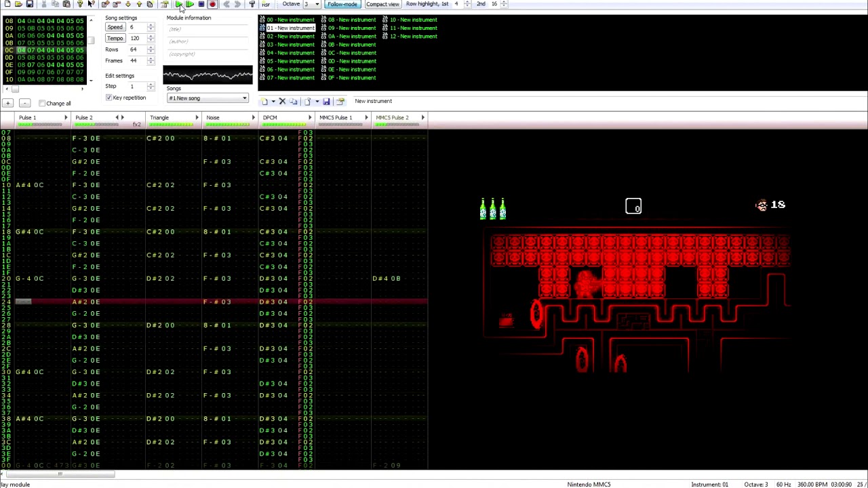Open load instrument dropdown arrow
The height and width of the screenshot is (488, 868).
316,102
